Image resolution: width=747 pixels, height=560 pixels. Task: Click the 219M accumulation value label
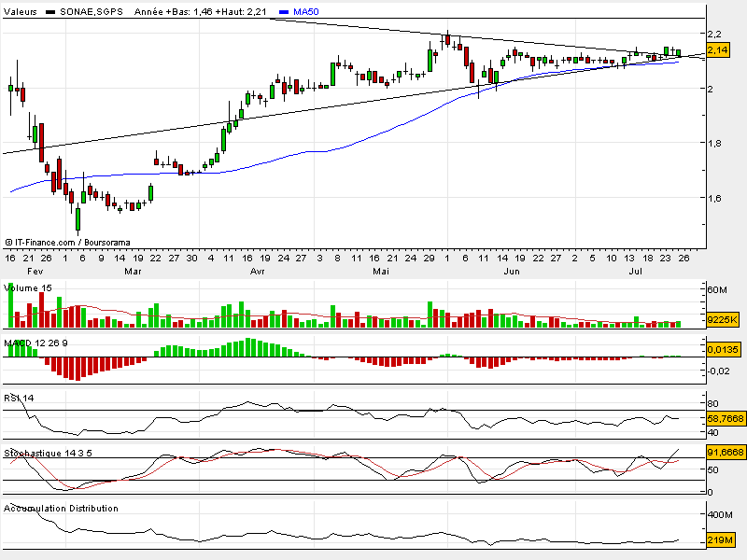(720, 540)
